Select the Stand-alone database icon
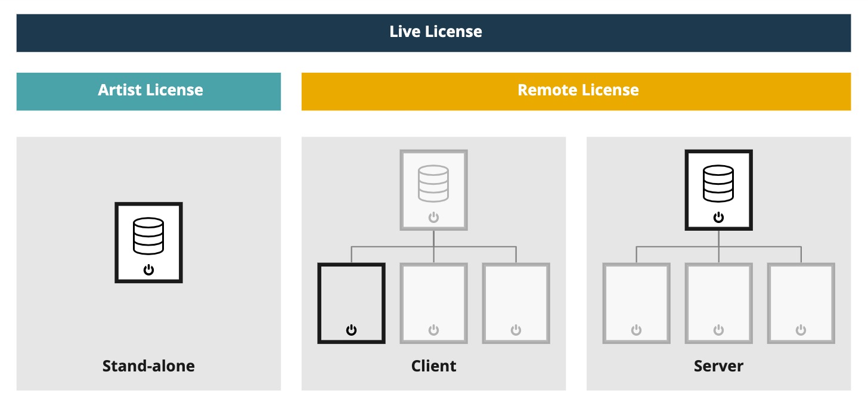The image size is (868, 409). pos(148,237)
